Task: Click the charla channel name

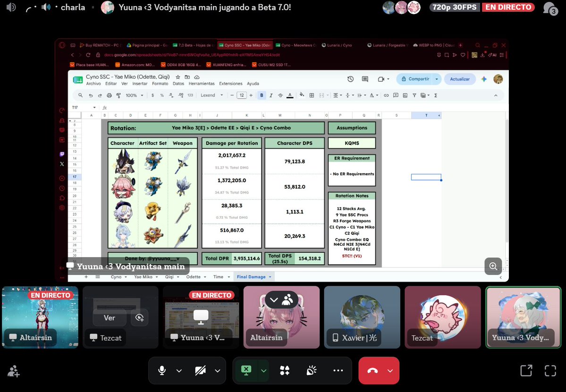Action: [x=73, y=7]
